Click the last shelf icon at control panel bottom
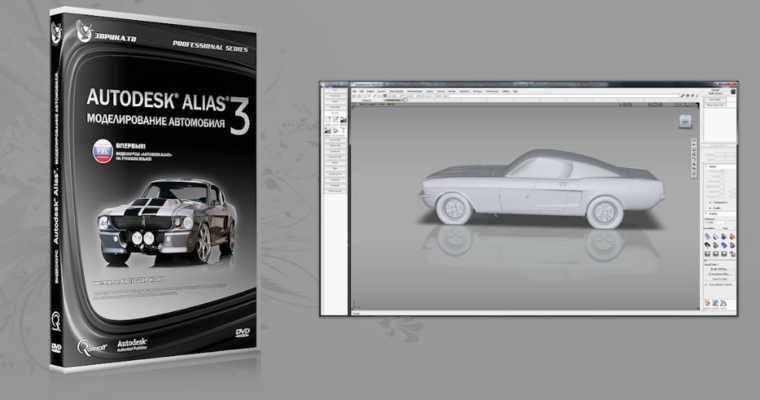760x400 pixels. pyautogui.click(x=723, y=304)
